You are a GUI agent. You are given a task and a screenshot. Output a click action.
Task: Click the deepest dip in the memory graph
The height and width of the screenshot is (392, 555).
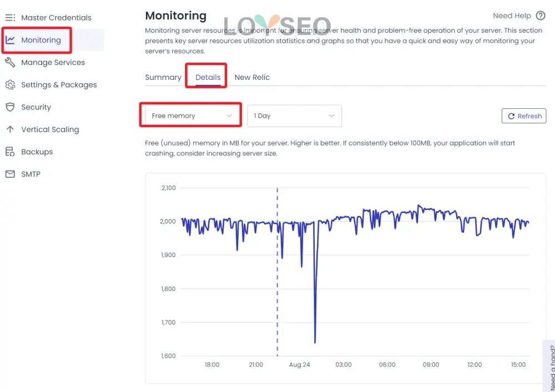[315, 341]
